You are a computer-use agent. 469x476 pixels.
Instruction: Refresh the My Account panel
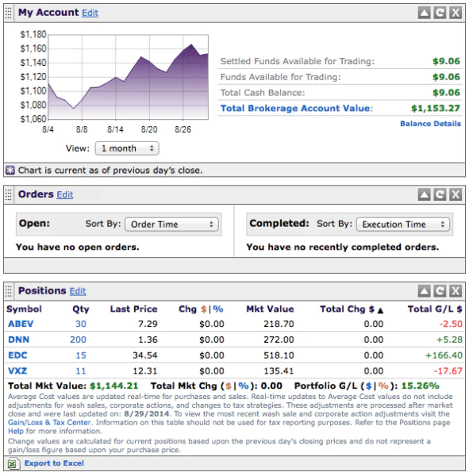tap(440, 13)
